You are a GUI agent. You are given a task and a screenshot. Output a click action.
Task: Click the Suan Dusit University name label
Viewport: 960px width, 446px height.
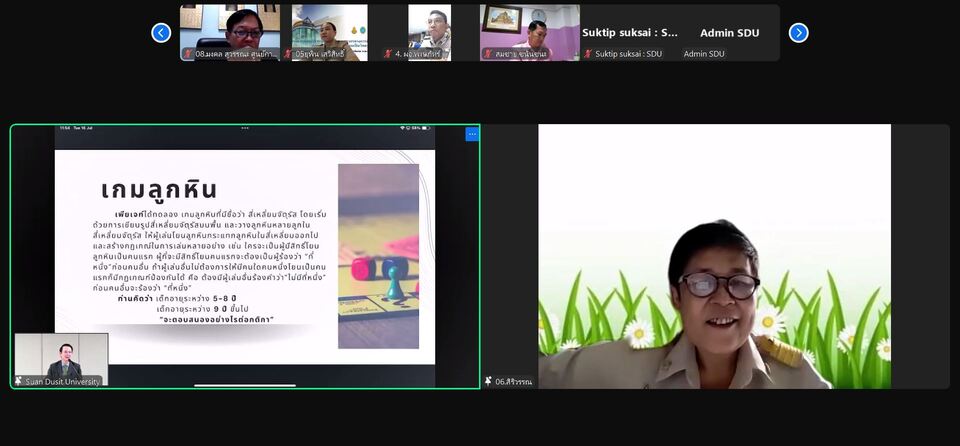[64, 381]
